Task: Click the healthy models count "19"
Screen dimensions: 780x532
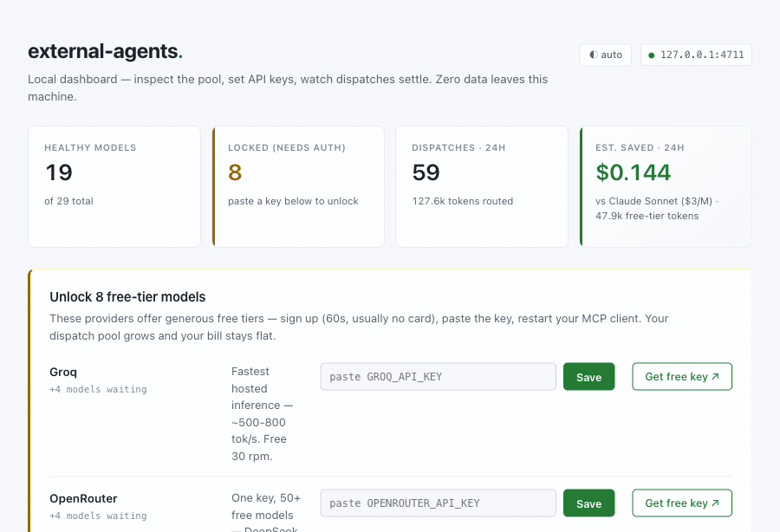Action: pyautogui.click(x=59, y=172)
